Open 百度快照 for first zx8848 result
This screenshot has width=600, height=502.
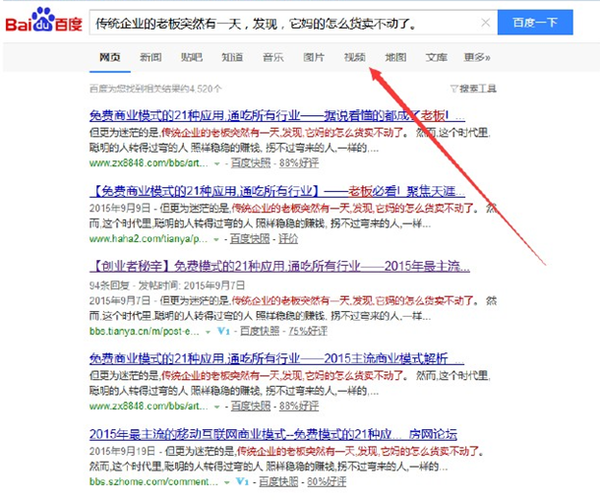click(251, 163)
